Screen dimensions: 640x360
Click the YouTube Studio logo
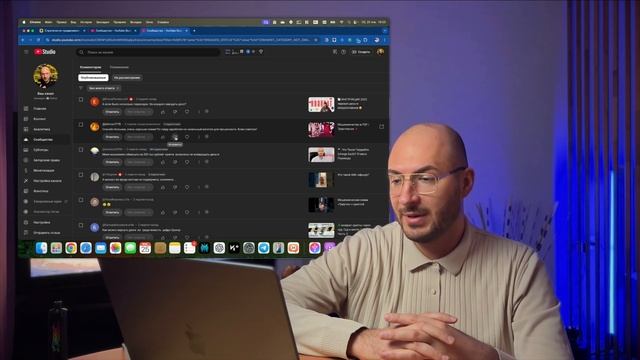point(45,52)
